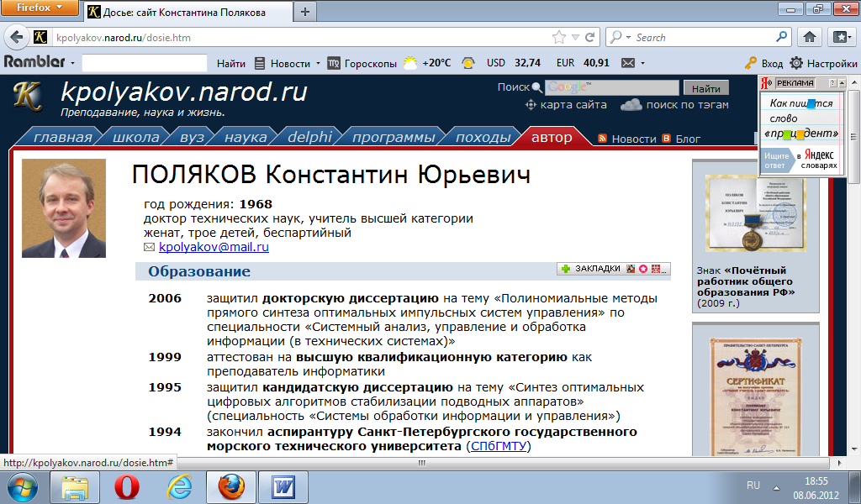Launch Opera from the taskbar
Image resolution: width=861 pixels, height=504 pixels.
pyautogui.click(x=126, y=487)
